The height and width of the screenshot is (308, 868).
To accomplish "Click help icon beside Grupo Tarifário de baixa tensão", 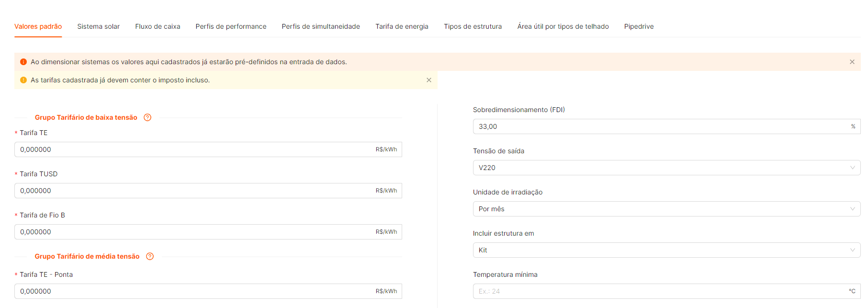I will click(x=147, y=117).
